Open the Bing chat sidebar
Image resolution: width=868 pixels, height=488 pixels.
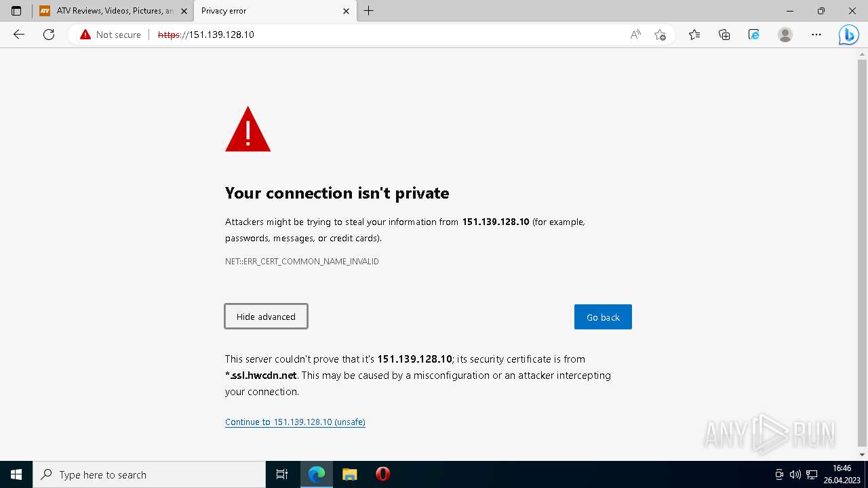pos(848,35)
